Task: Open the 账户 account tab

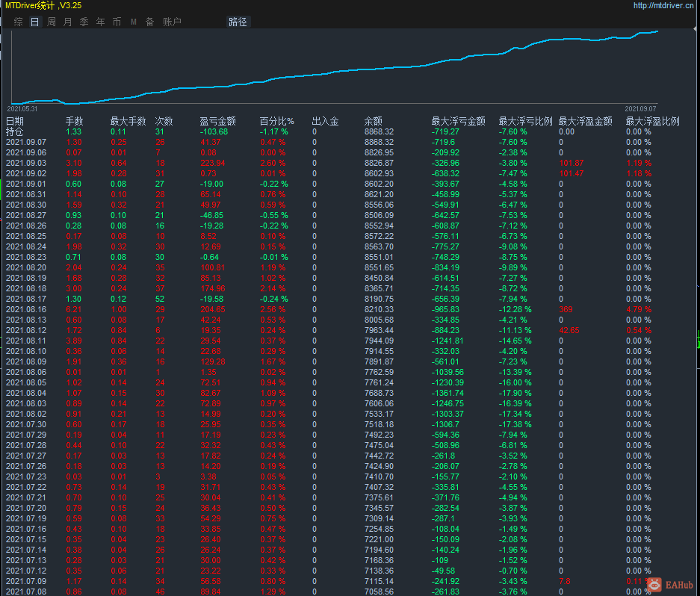Action: point(172,22)
